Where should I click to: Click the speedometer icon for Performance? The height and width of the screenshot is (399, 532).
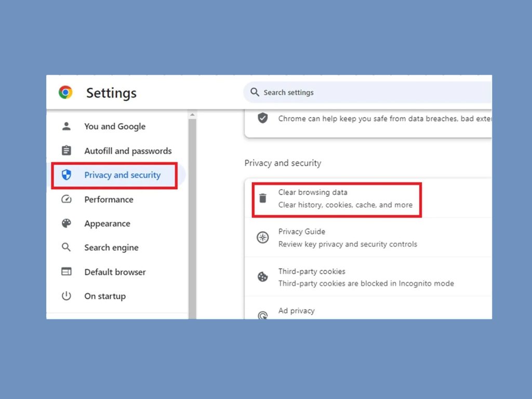click(66, 199)
